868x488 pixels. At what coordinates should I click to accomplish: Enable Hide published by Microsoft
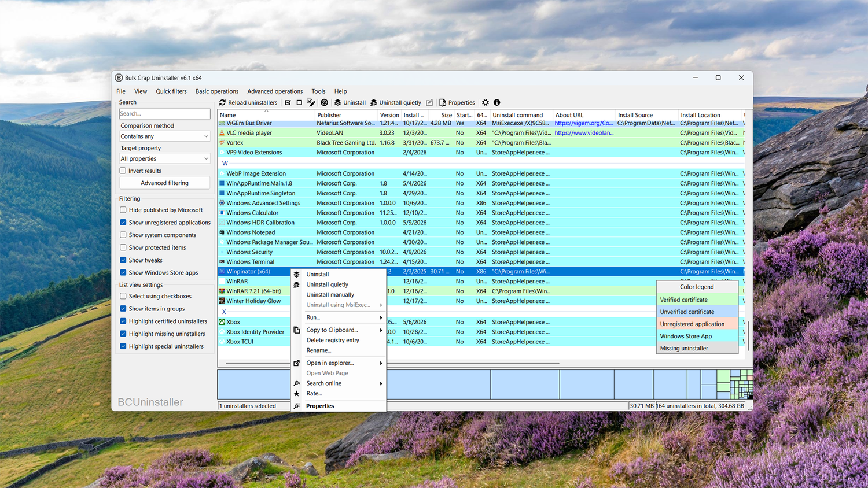(x=123, y=210)
